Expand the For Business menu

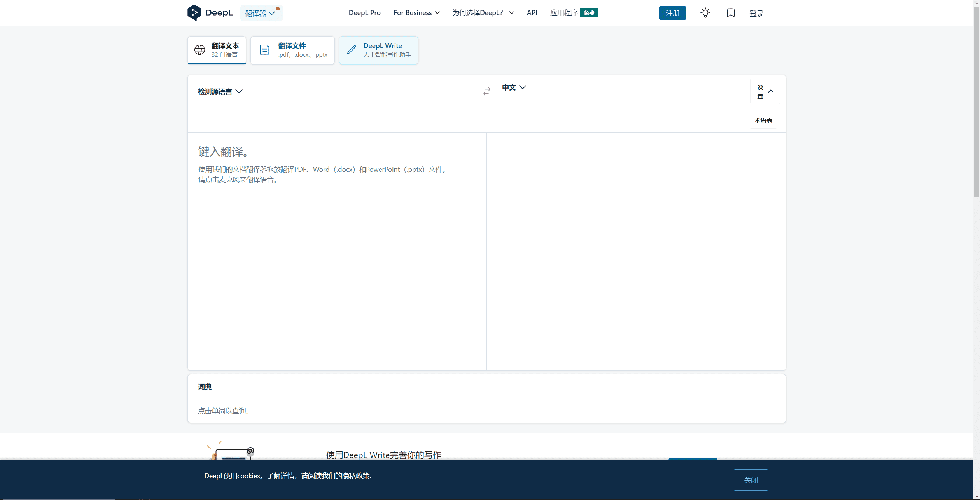click(416, 13)
